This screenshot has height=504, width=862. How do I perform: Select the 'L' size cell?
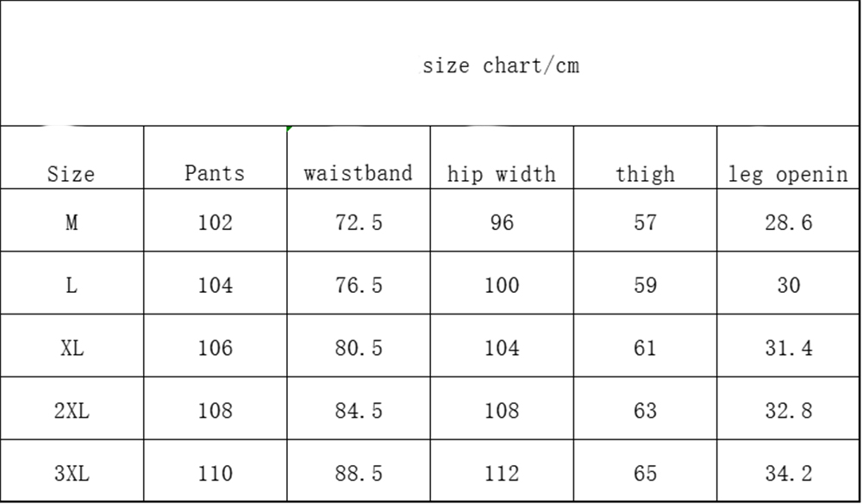[x=72, y=285]
